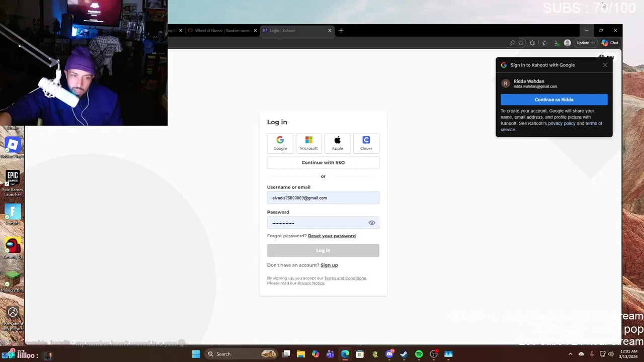Close the Login - Kahoot! tab
Viewport: 644px width, 362px height.
click(x=330, y=31)
